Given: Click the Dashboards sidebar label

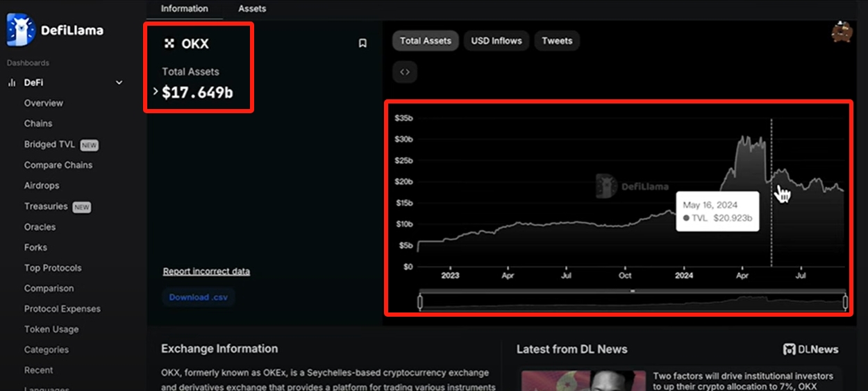Looking at the screenshot, I should 28,63.
